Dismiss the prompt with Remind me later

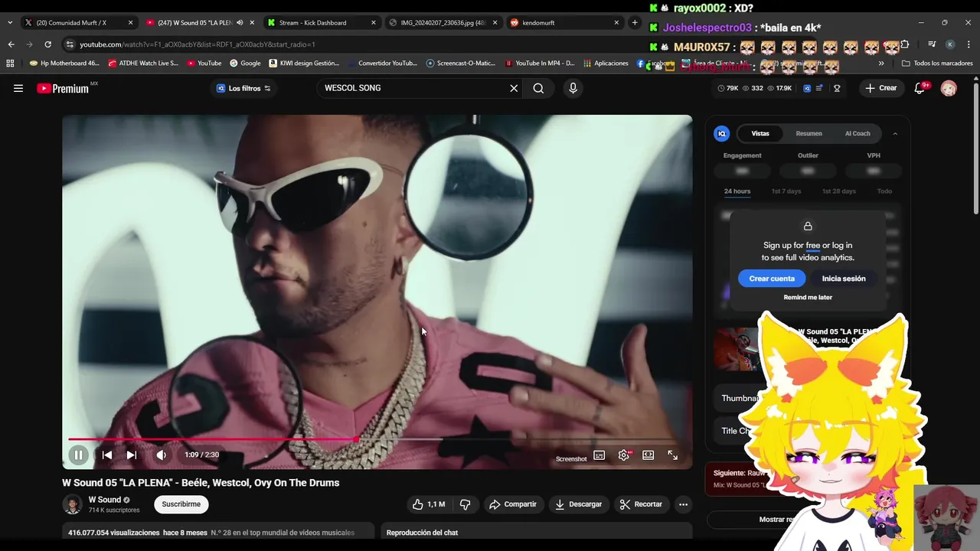tap(808, 298)
